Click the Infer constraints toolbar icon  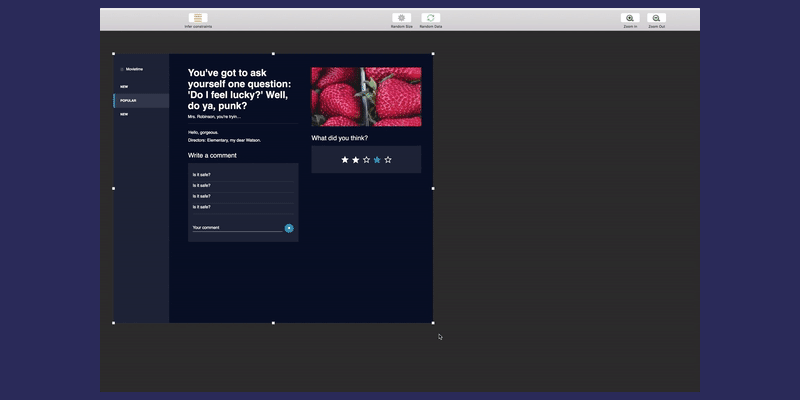(x=199, y=18)
